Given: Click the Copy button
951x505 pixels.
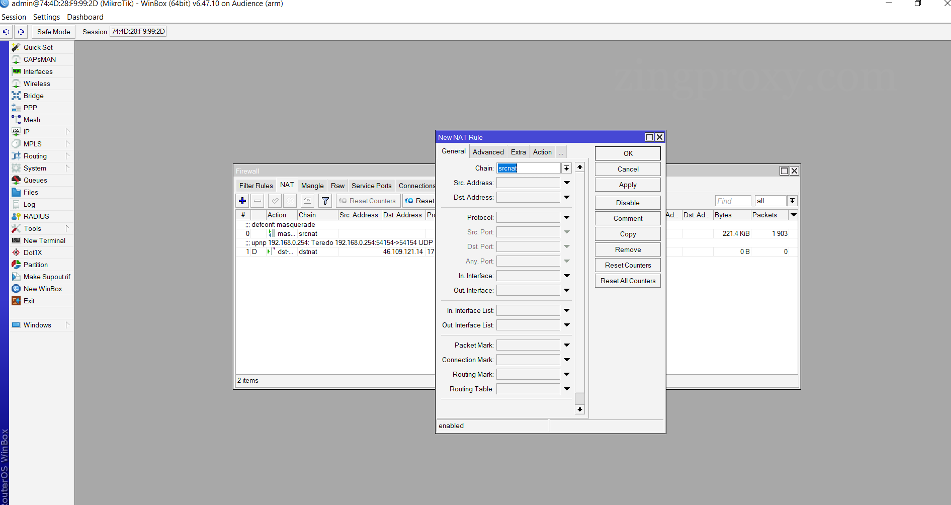Looking at the screenshot, I should (628, 234).
